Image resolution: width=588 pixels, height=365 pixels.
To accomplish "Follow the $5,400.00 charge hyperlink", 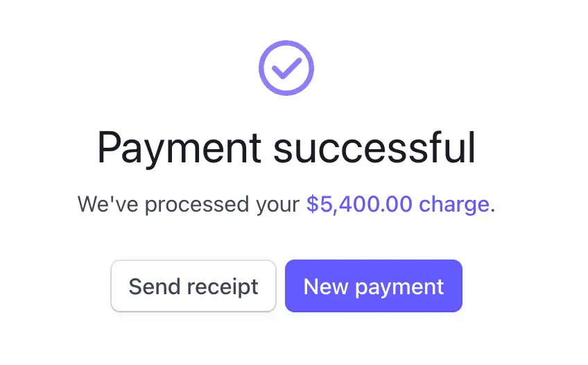I will click(397, 205).
